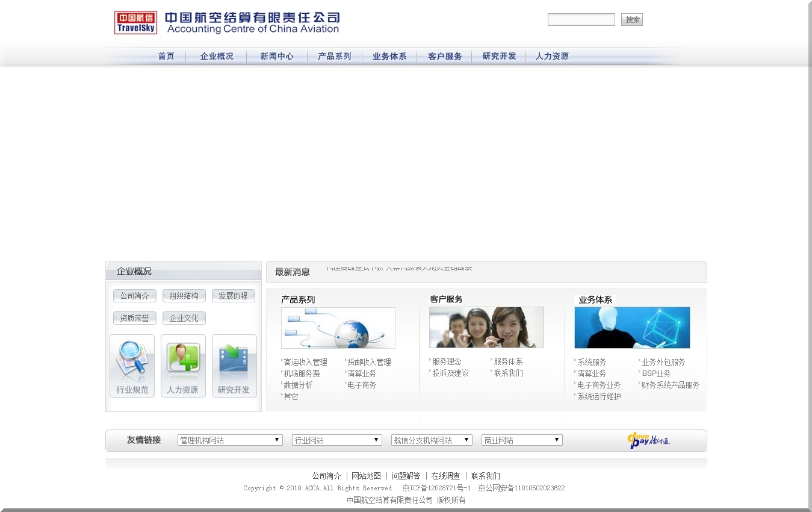Click the 中国航信 TravelSky logo
Screen dimensions: 812x512
[x=134, y=22]
